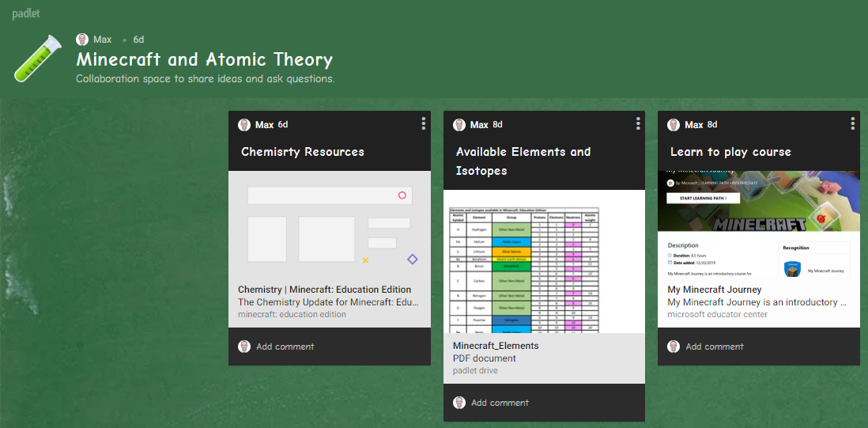
Task: Open the My Minecraft Journey link
Action: (x=715, y=289)
